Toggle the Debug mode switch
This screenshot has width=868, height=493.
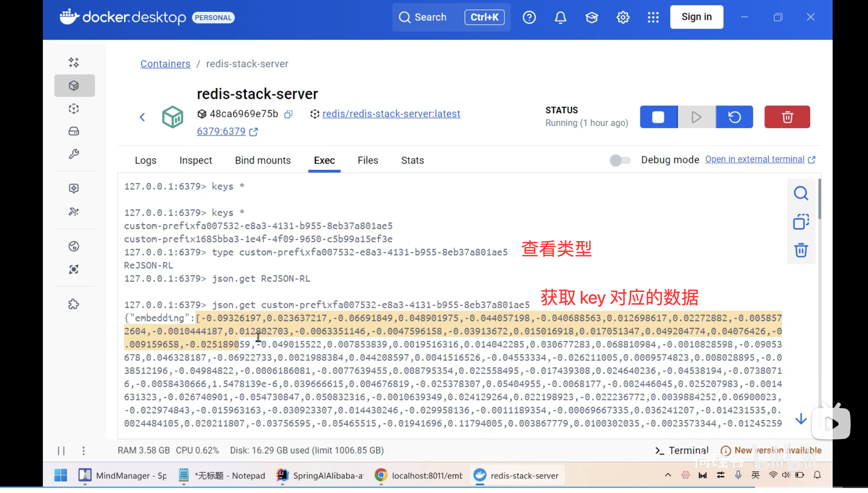(620, 160)
